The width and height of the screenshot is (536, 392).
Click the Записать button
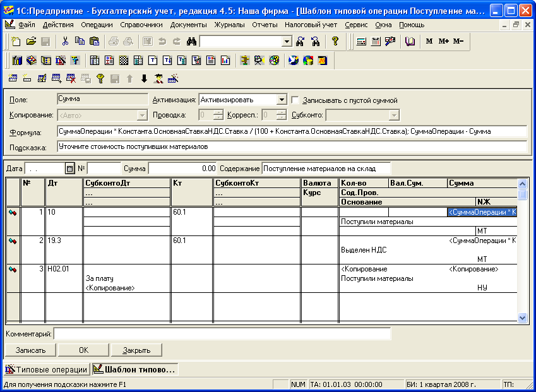tap(30, 350)
